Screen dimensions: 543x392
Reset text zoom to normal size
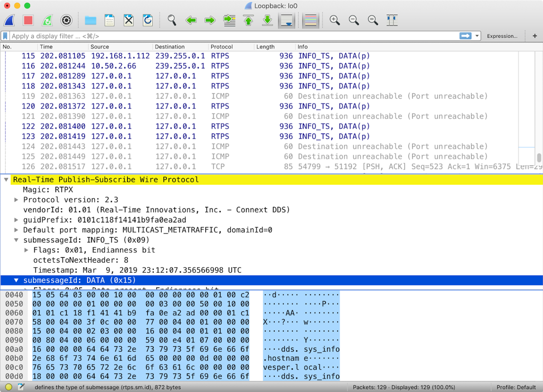coord(373,21)
